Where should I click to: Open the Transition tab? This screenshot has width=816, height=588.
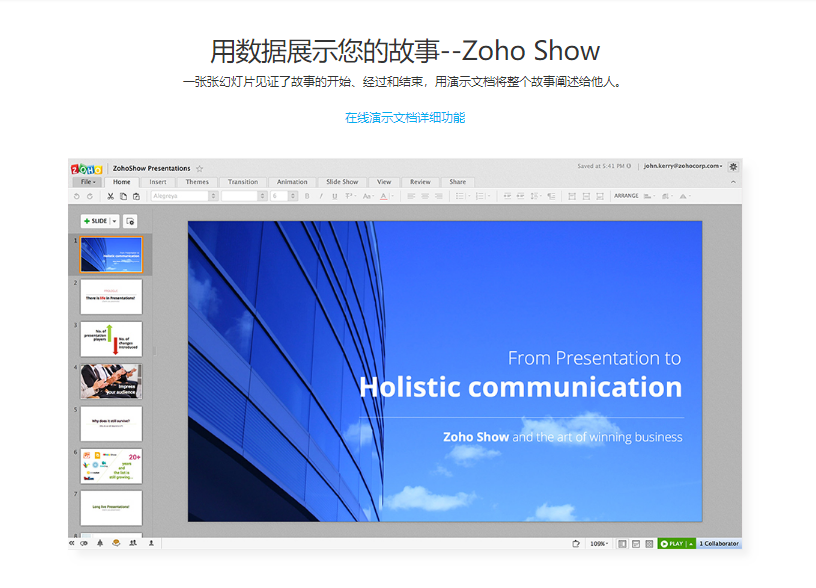click(243, 182)
